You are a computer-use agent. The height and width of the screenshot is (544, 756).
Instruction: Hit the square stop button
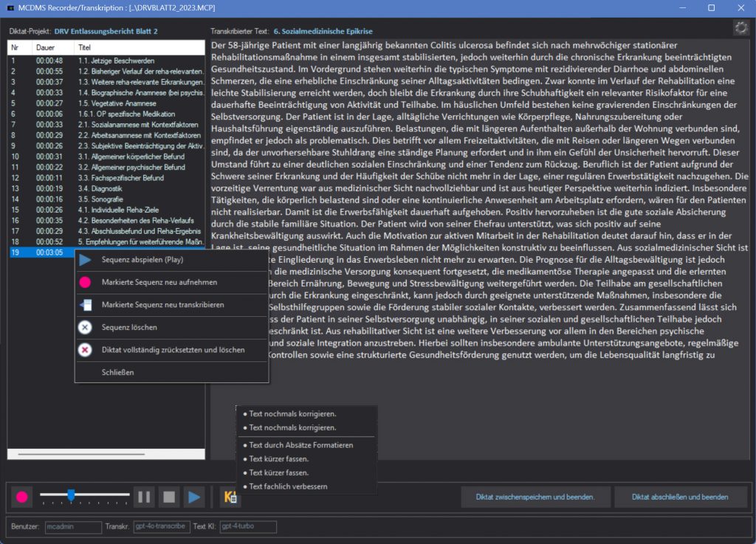coord(169,497)
